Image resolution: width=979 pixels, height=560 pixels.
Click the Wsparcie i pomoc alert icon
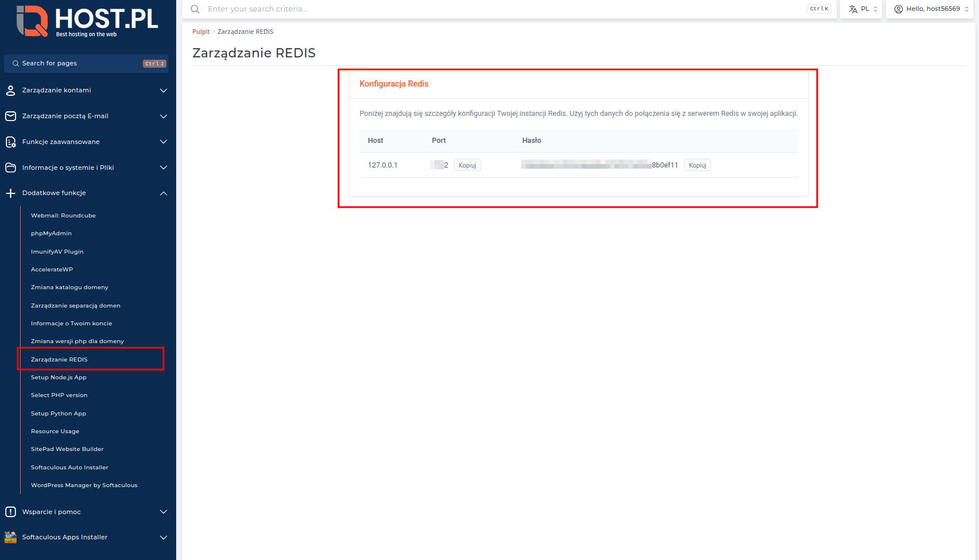point(10,512)
